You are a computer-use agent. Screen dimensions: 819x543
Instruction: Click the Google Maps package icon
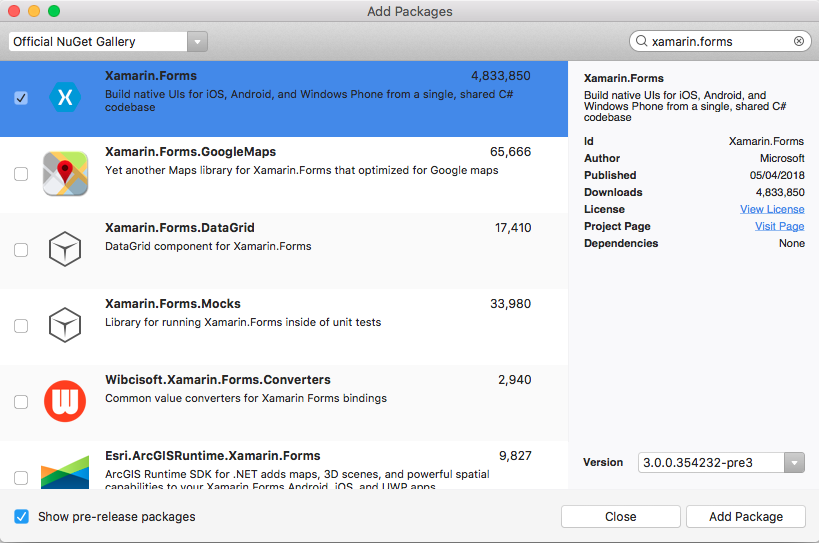(65, 174)
